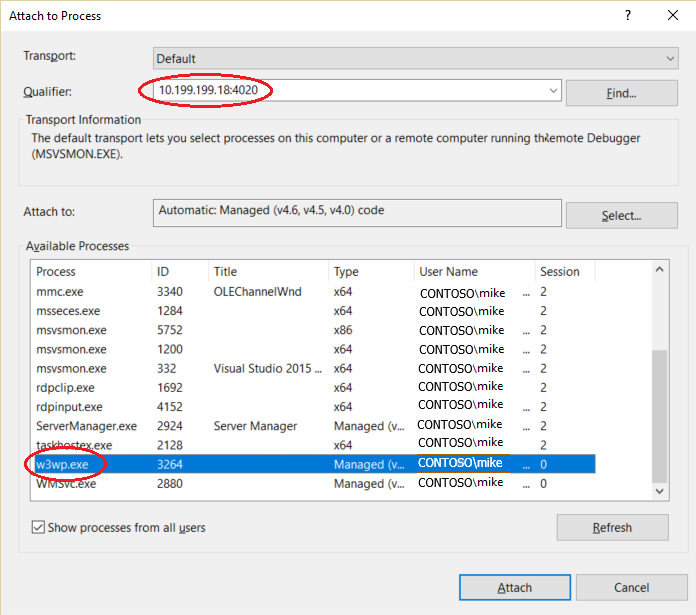Select the ServerManager.exe process row
Screen dimensions: 696x615
(313, 426)
